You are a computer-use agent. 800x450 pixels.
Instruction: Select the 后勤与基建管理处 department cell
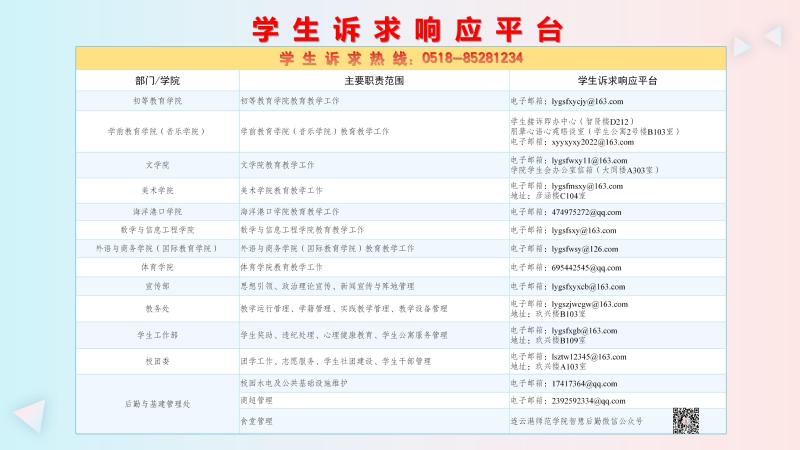157,403
